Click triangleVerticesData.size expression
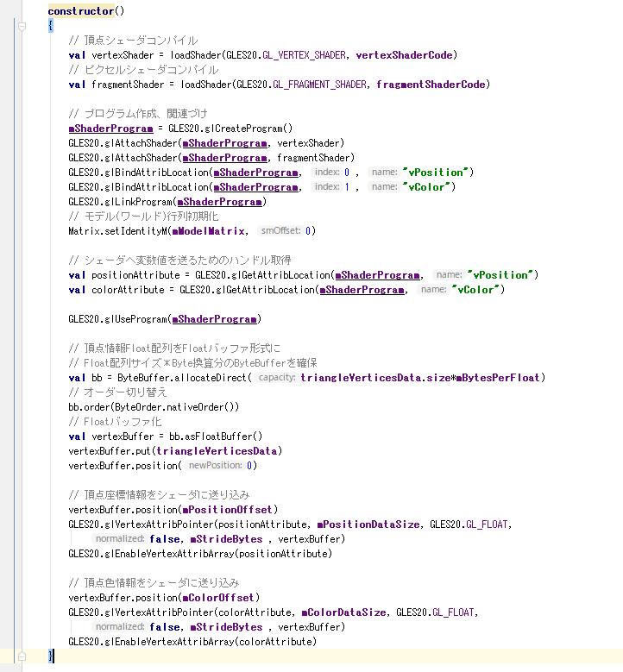 pos(375,378)
